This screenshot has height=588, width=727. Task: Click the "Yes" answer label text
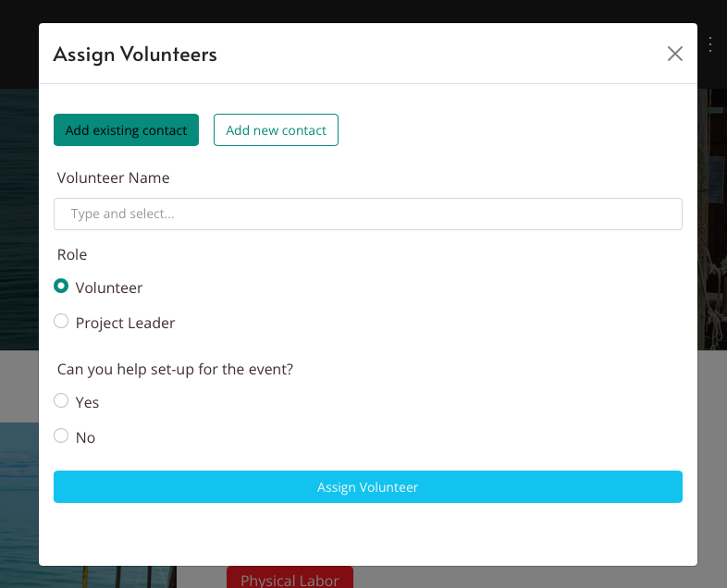87,402
